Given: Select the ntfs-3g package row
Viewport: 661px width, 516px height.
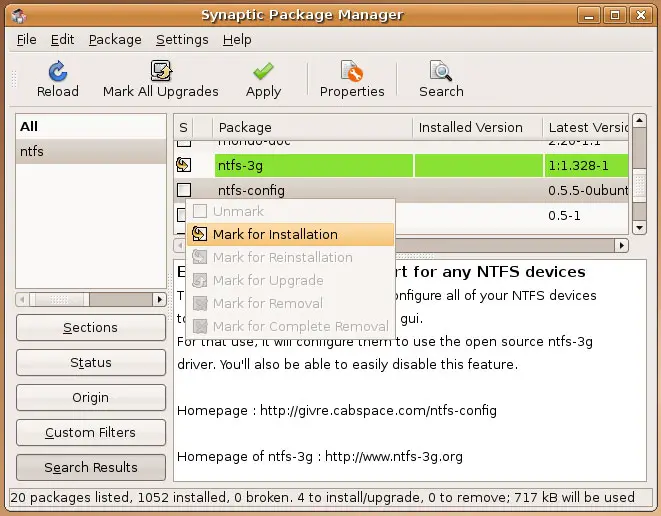Looking at the screenshot, I should tap(401, 165).
